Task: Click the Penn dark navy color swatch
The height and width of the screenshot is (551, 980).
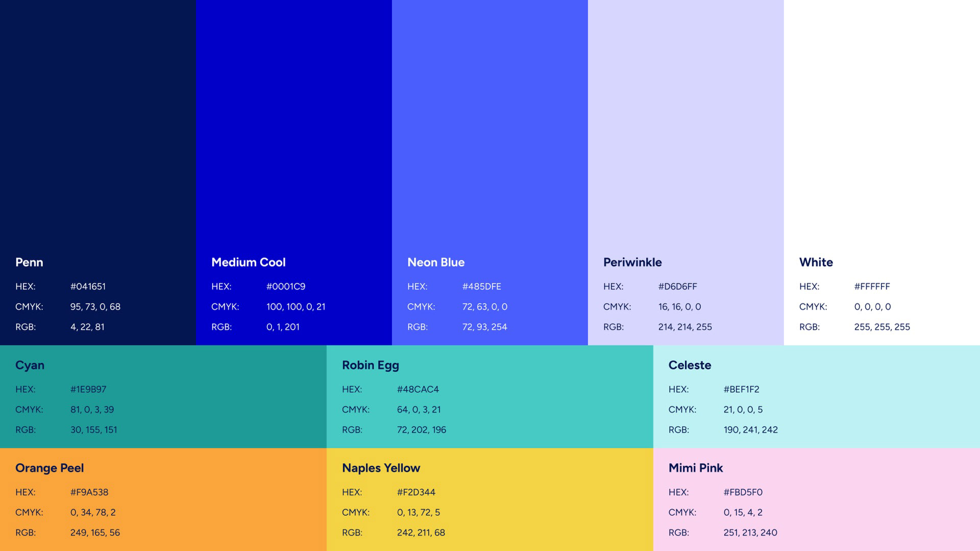Action: click(x=97, y=128)
